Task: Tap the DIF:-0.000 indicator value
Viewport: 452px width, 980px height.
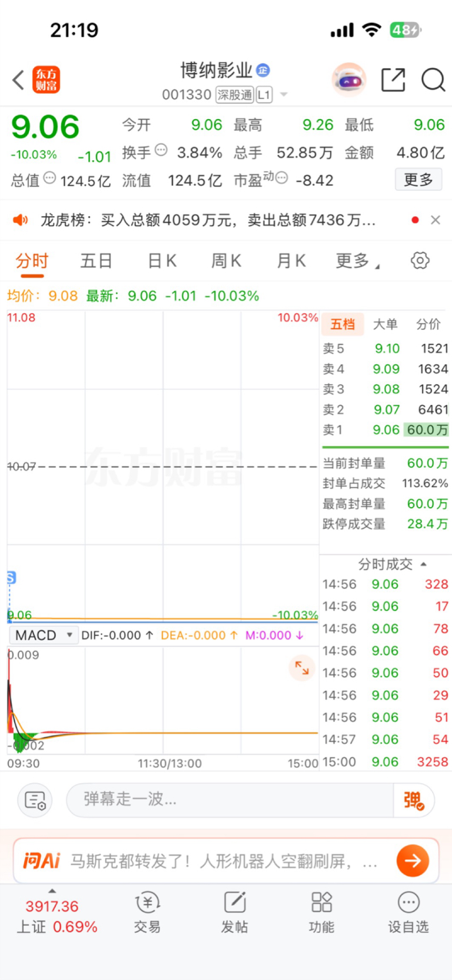Action: [117, 635]
